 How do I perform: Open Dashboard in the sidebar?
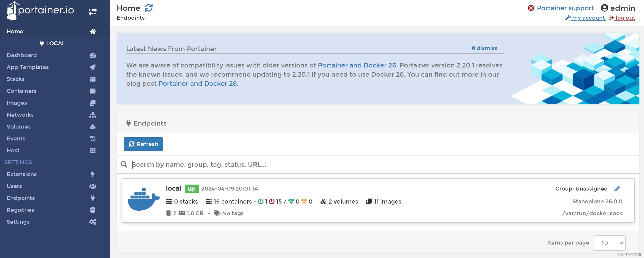pyautogui.click(x=22, y=55)
